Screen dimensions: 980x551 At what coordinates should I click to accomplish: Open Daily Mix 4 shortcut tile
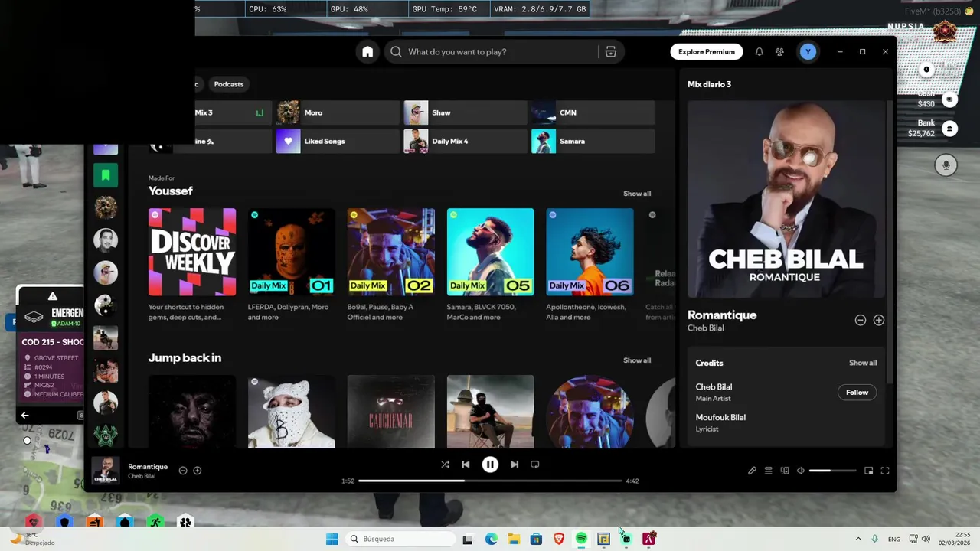pos(465,141)
